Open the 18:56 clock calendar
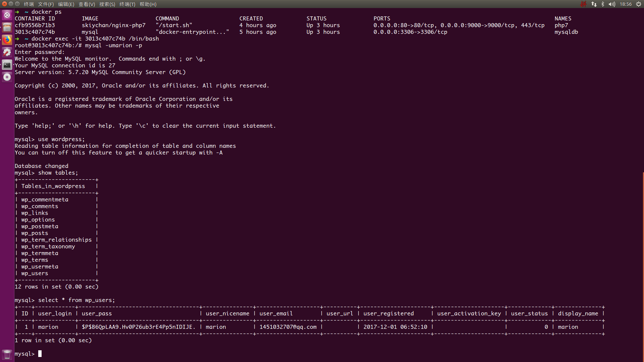The width and height of the screenshot is (644, 362). pos(626,4)
